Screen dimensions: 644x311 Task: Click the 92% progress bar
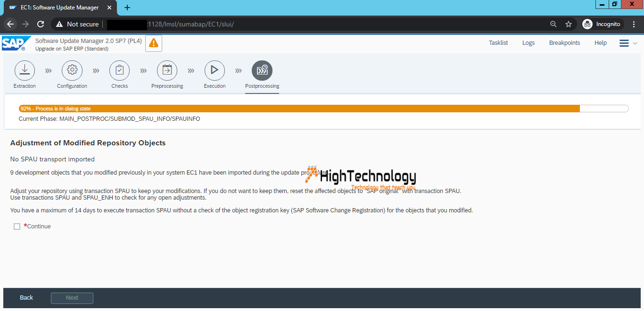323,109
